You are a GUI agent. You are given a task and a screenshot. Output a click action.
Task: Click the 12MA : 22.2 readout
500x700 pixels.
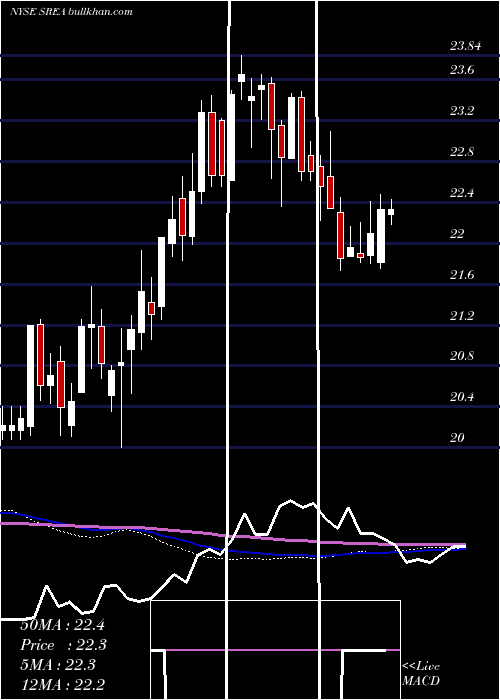(x=62, y=685)
